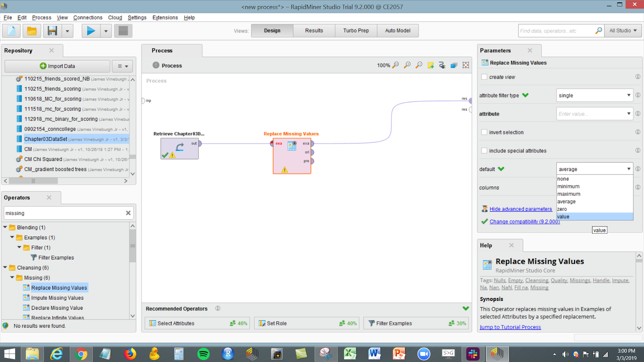Viewport: 644px width, 362px height.
Task: Click the blue operator arrangement icon in process toolbar
Action: pyautogui.click(x=454, y=65)
